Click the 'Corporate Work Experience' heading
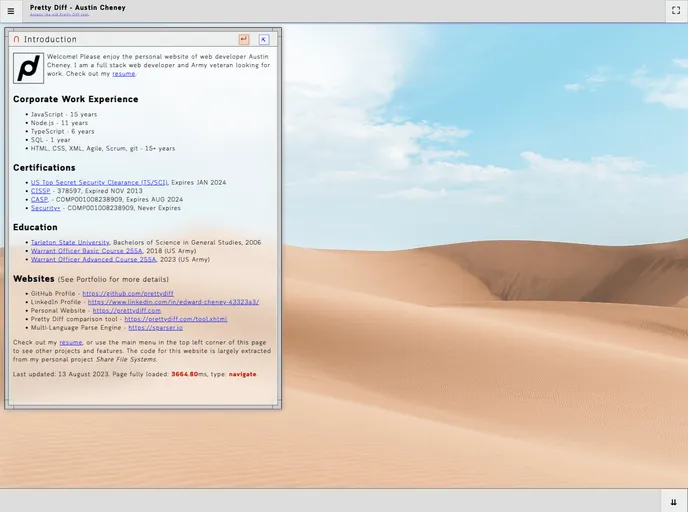Image resolution: width=688 pixels, height=512 pixels. pos(75,99)
